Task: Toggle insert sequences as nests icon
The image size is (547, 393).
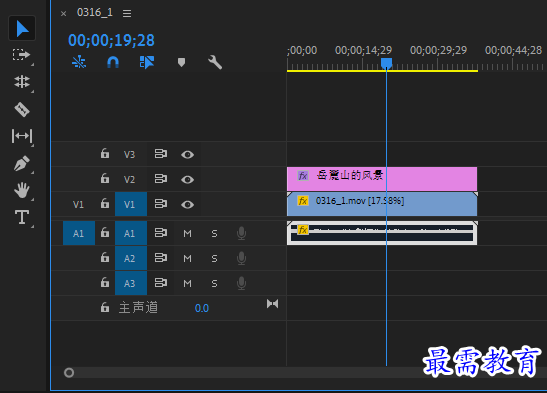Action: coord(79,62)
